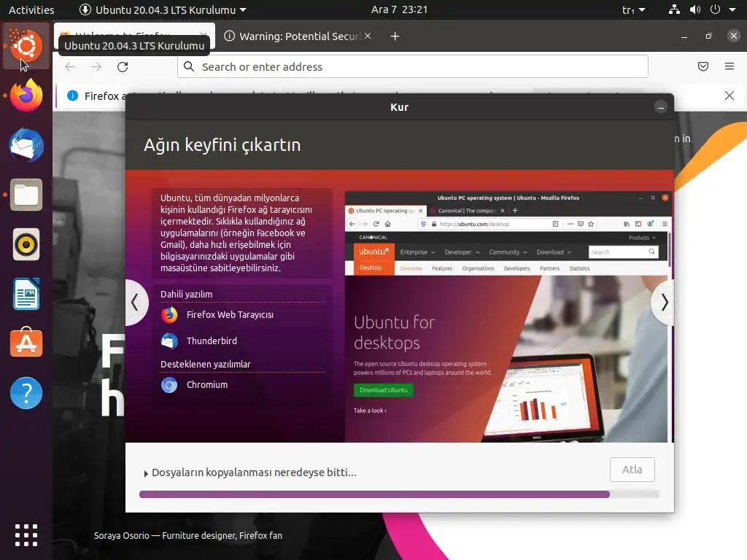Open Ubuntu 20.04.3 LTS Kurulumu app menu
Viewport: 747px width, 560px height.
click(x=163, y=9)
